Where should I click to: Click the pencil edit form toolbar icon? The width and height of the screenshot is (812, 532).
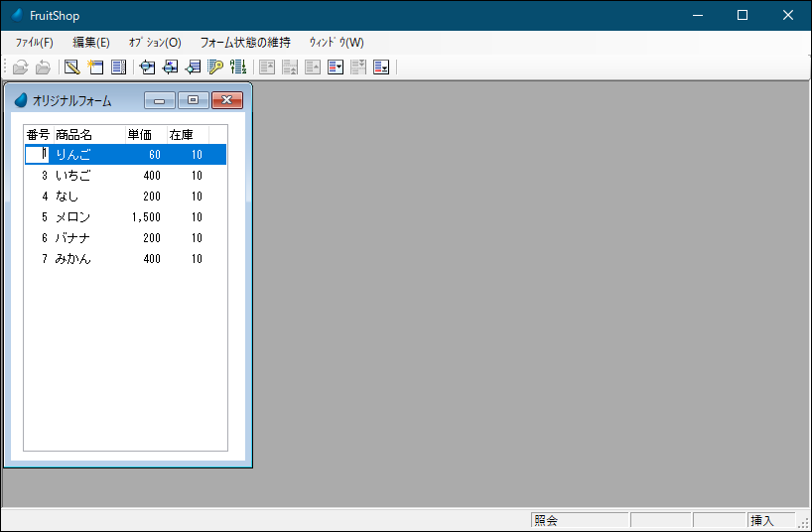(x=71, y=67)
